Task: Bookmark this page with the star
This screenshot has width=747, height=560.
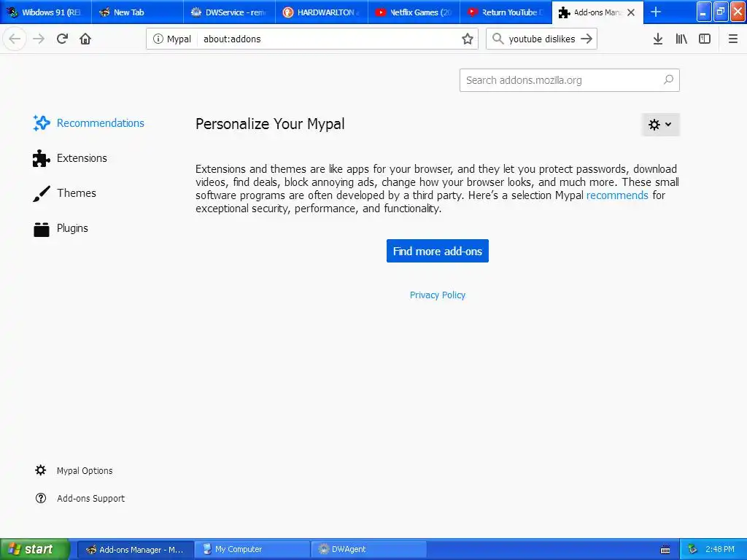Action: (468, 39)
